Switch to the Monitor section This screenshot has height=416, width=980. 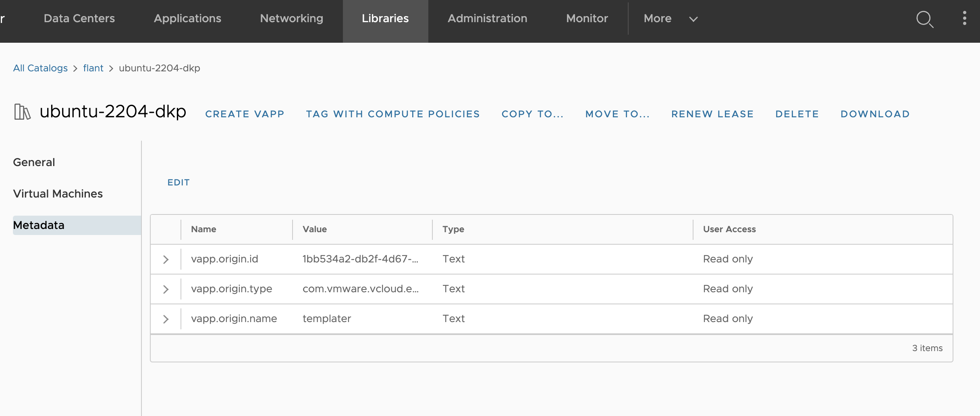coord(587,18)
